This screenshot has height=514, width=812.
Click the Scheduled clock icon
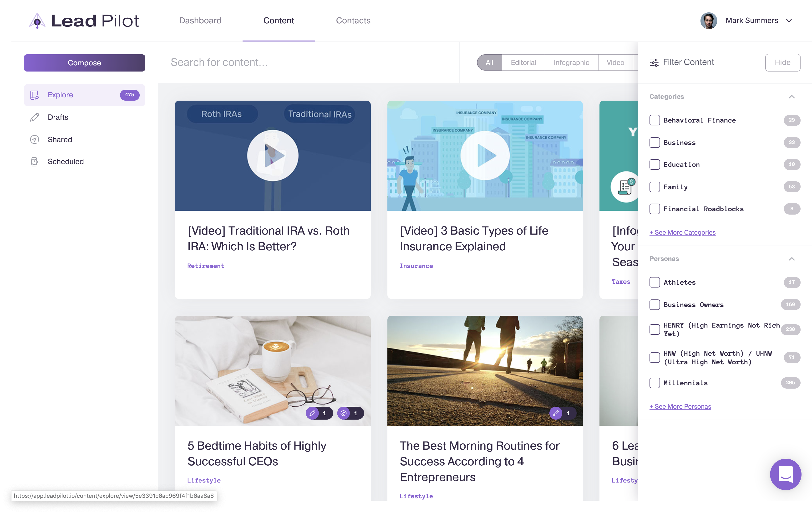[x=34, y=162]
